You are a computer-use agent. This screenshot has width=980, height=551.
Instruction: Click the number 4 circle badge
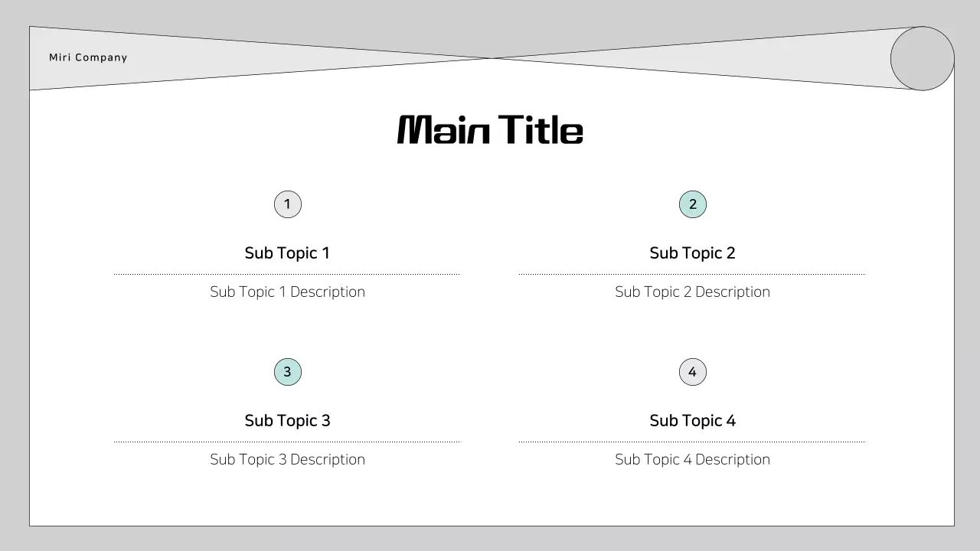pos(693,372)
